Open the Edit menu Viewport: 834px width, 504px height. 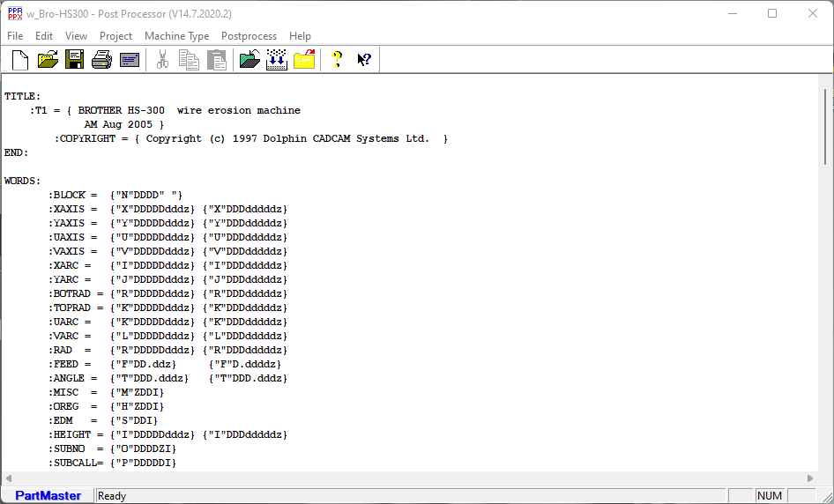[43, 36]
